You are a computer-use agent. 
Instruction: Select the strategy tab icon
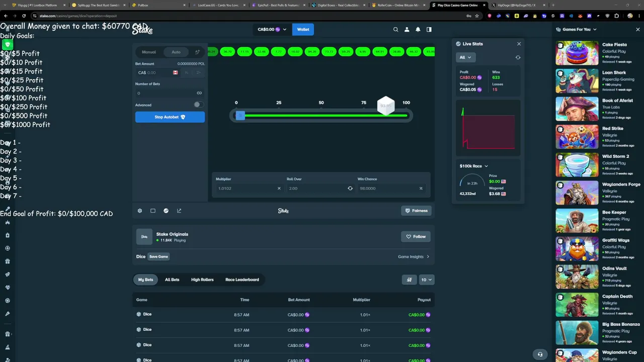(197, 52)
